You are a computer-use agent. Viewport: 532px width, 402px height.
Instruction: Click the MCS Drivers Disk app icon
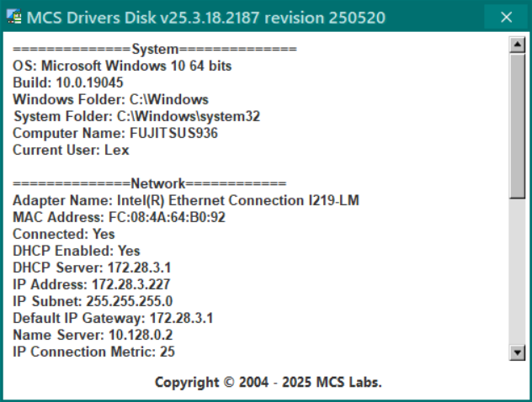pyautogui.click(x=14, y=17)
